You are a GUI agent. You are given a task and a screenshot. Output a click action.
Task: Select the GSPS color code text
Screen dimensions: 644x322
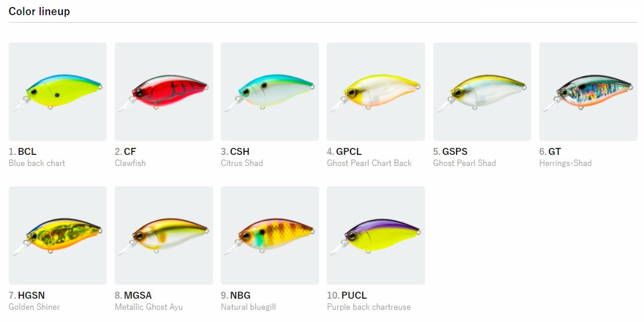pos(455,151)
